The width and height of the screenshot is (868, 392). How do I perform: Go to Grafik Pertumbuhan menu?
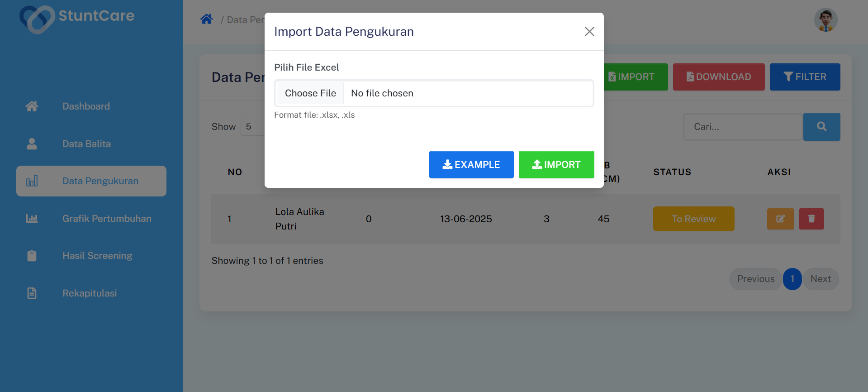(107, 219)
